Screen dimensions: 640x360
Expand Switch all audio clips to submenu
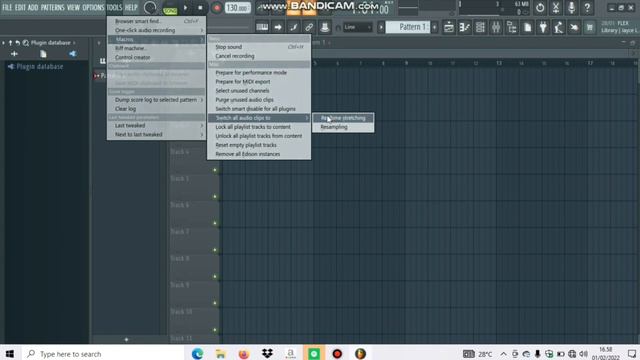(x=259, y=118)
